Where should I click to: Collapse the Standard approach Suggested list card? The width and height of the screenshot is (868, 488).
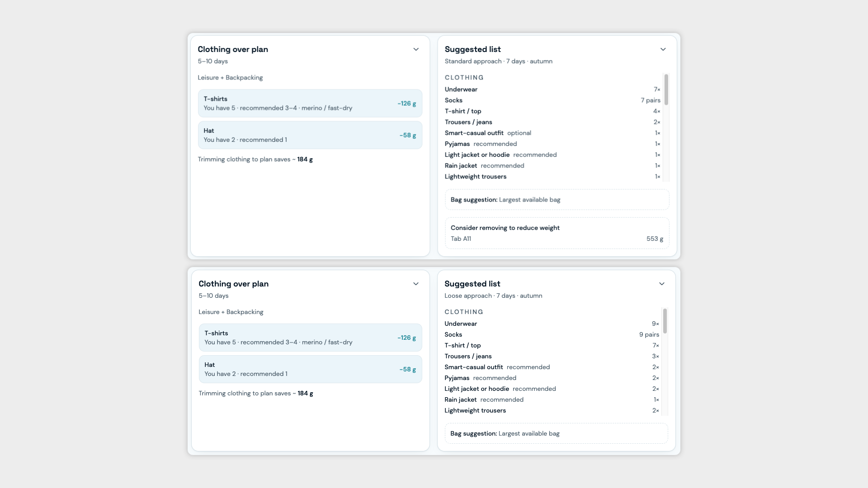(663, 49)
